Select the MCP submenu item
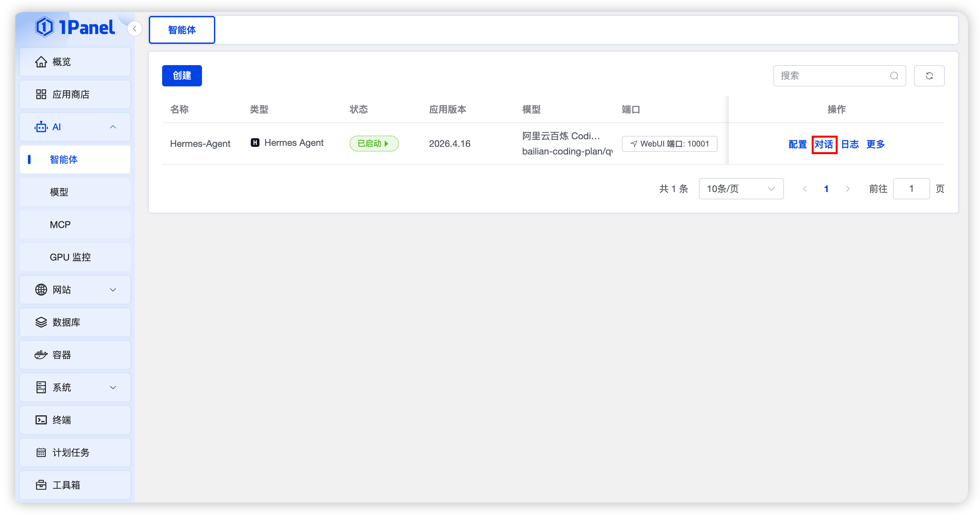Viewport: 980px width, 515px height. pos(75,225)
